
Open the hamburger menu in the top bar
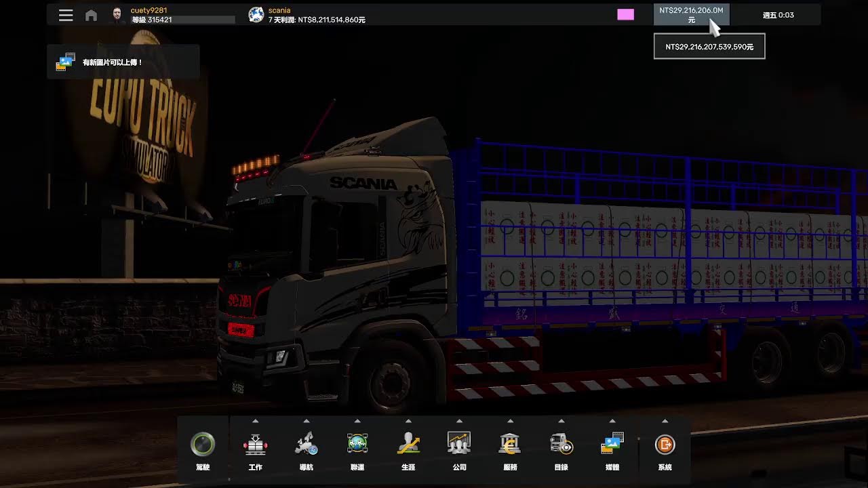(66, 15)
